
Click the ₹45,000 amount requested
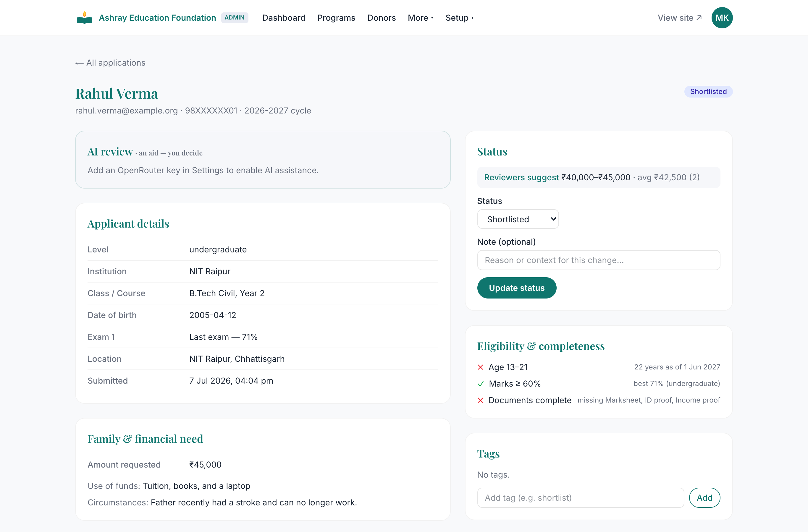point(205,465)
